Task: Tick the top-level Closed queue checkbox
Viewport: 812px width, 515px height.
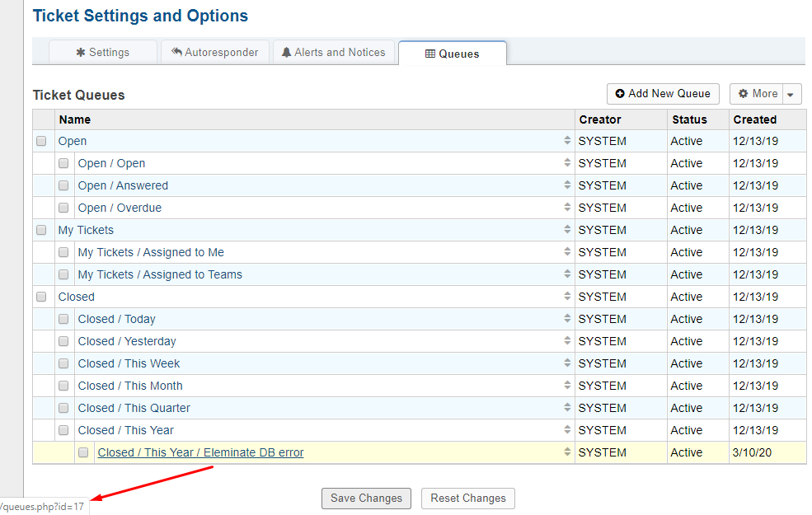Action: pos(41,297)
